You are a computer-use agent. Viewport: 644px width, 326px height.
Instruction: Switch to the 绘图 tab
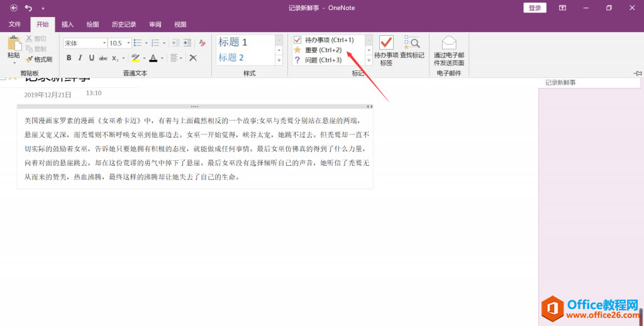92,24
